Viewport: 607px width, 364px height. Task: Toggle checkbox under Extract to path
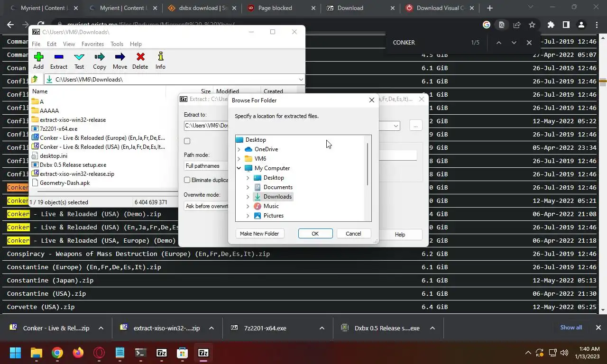coord(187,141)
